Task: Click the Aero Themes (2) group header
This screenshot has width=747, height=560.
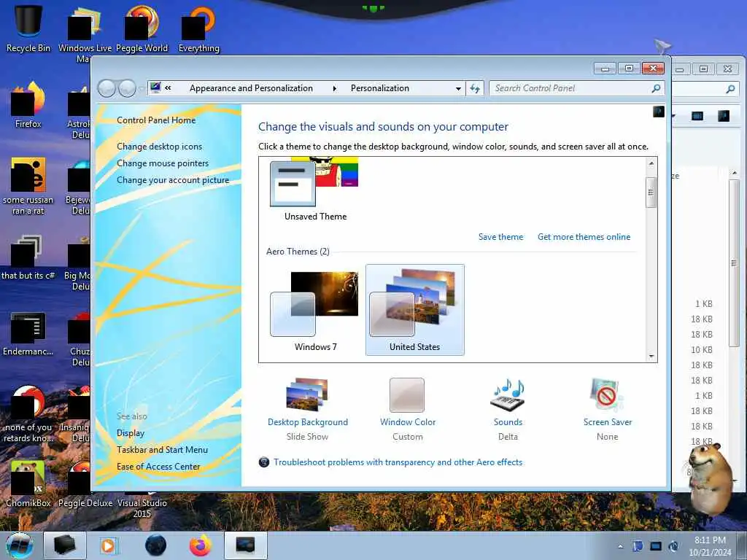Action: (x=298, y=252)
